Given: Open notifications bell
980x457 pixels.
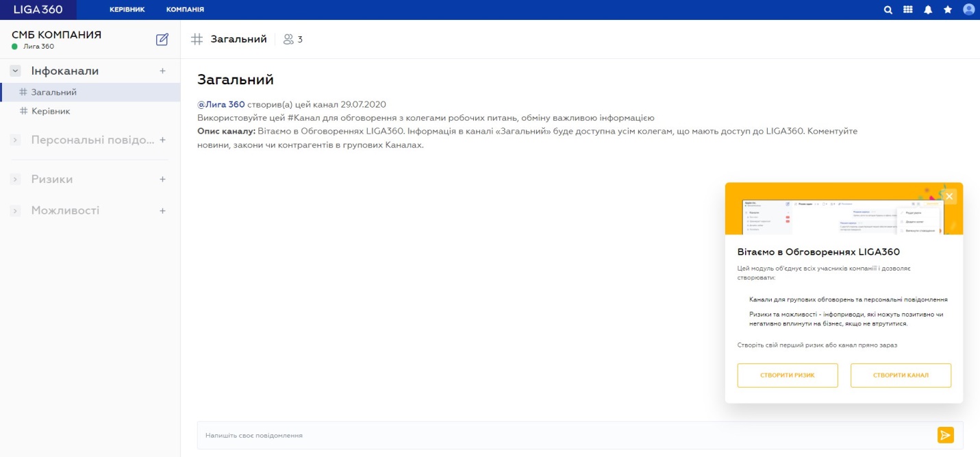Looking at the screenshot, I should pos(928,10).
